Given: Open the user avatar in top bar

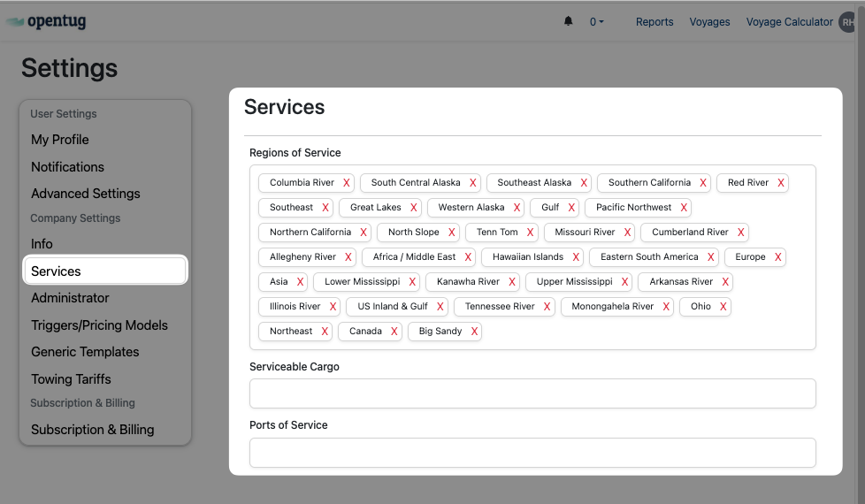Looking at the screenshot, I should (x=849, y=22).
